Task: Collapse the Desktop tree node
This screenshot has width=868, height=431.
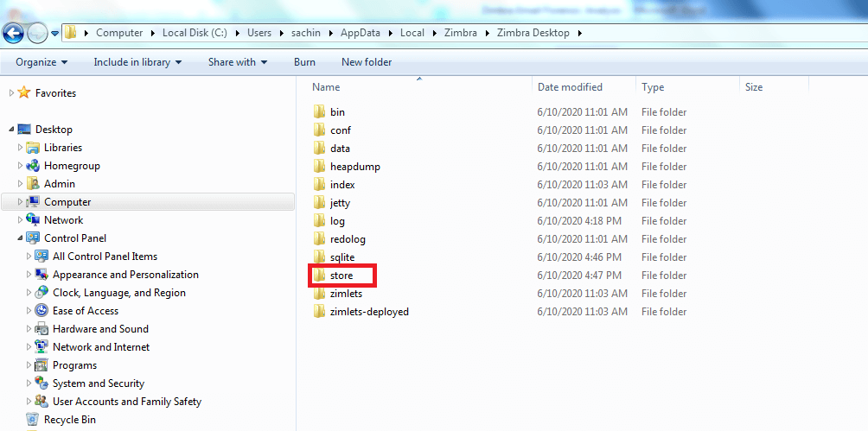Action: click(11, 130)
